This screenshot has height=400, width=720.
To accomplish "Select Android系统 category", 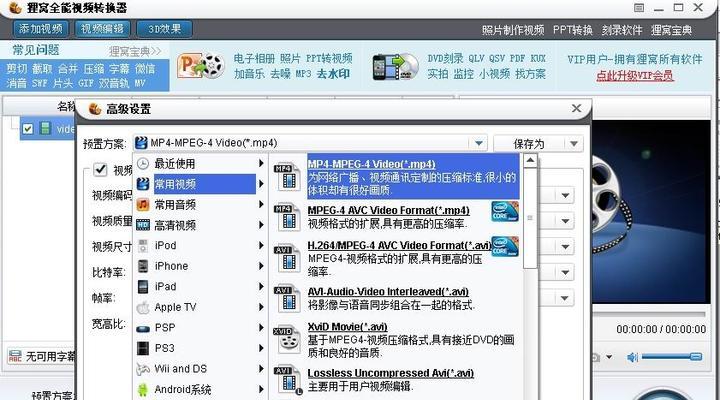I will (183, 389).
